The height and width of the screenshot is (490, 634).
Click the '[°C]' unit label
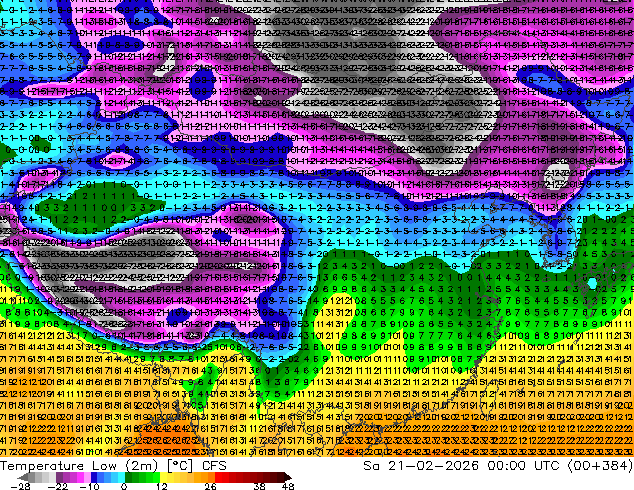pos(180,466)
